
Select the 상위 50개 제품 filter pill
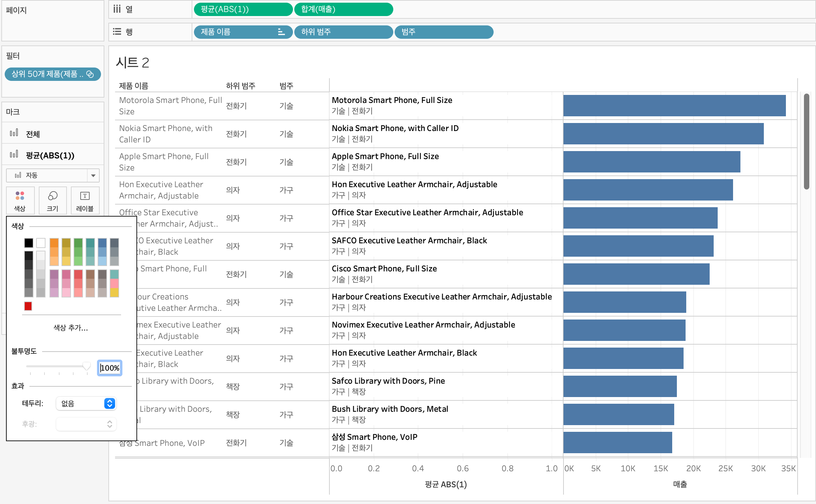pos(53,74)
